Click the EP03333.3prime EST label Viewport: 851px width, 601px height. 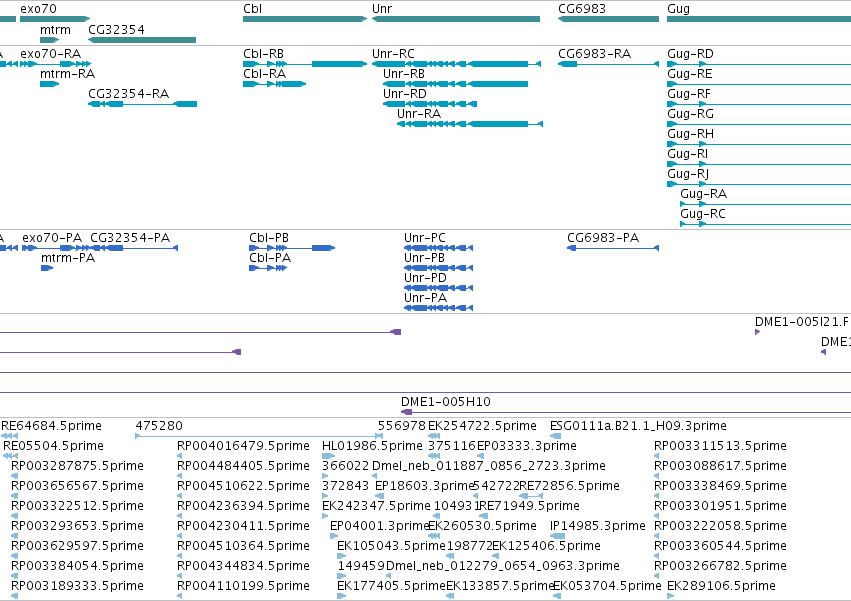click(x=526, y=446)
